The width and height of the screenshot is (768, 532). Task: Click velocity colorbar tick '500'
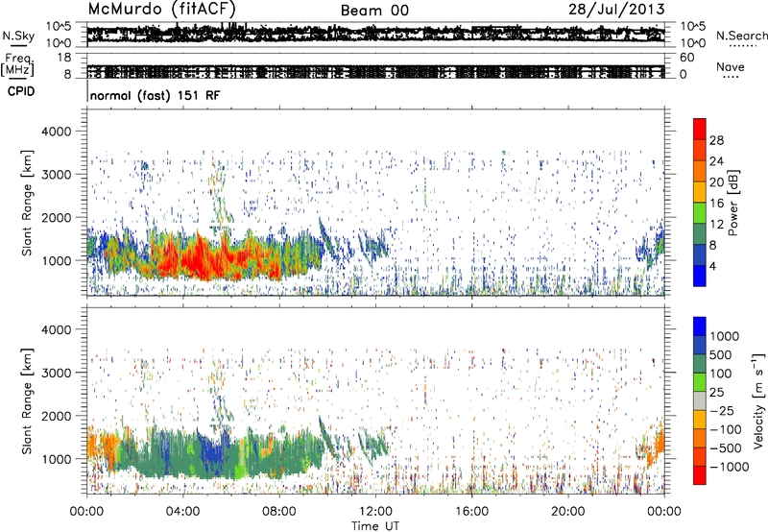(x=721, y=354)
